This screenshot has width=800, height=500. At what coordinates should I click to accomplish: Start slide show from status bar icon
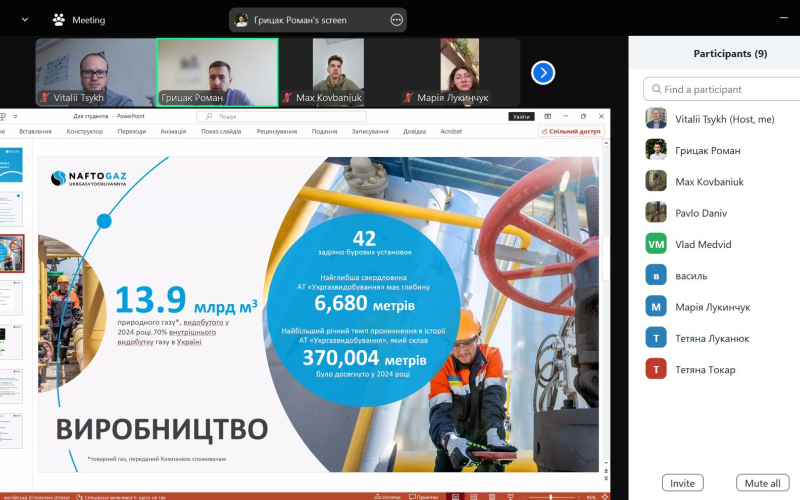(510, 496)
